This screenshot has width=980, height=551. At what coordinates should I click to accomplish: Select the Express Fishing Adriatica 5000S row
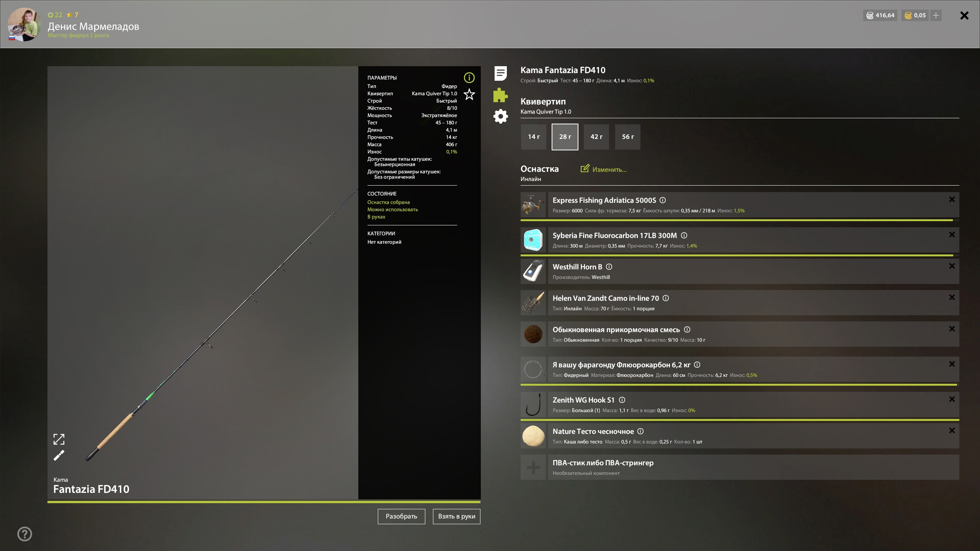(x=753, y=205)
